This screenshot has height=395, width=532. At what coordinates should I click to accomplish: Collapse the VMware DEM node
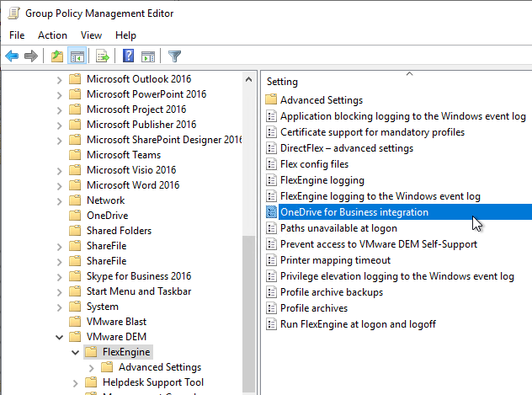click(60, 338)
